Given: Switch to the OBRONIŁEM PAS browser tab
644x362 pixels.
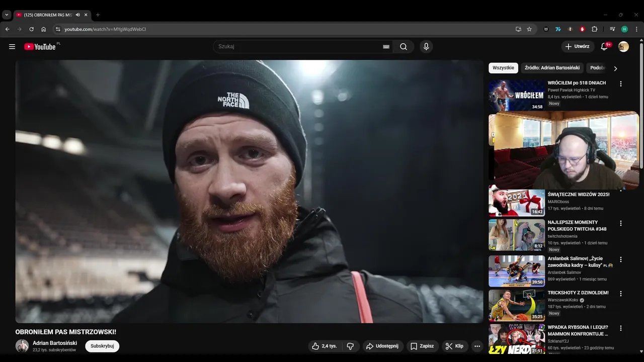Looking at the screenshot, I should [48, 15].
